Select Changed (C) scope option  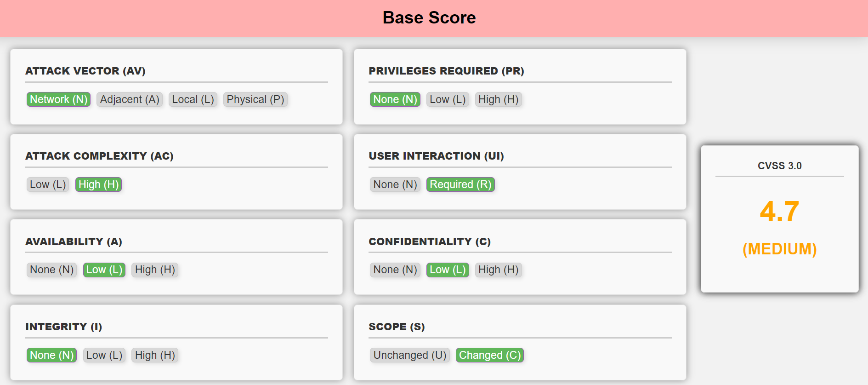tap(490, 355)
